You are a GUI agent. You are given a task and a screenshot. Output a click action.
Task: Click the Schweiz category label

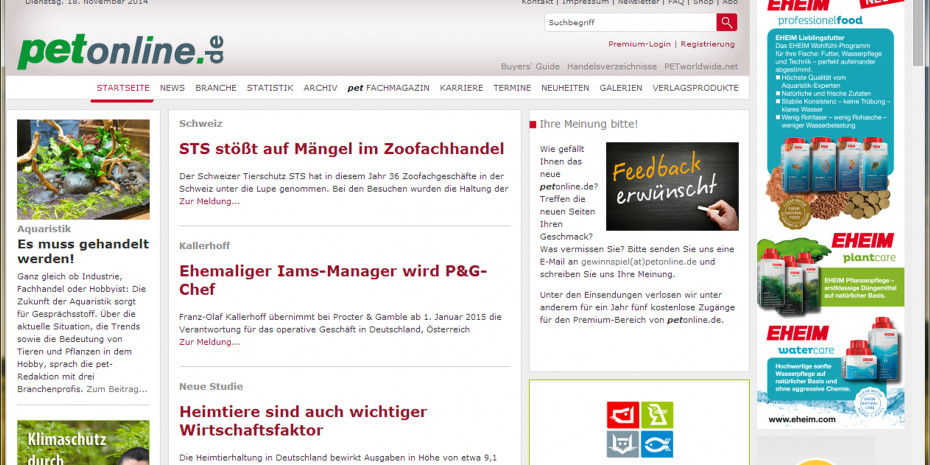[200, 123]
